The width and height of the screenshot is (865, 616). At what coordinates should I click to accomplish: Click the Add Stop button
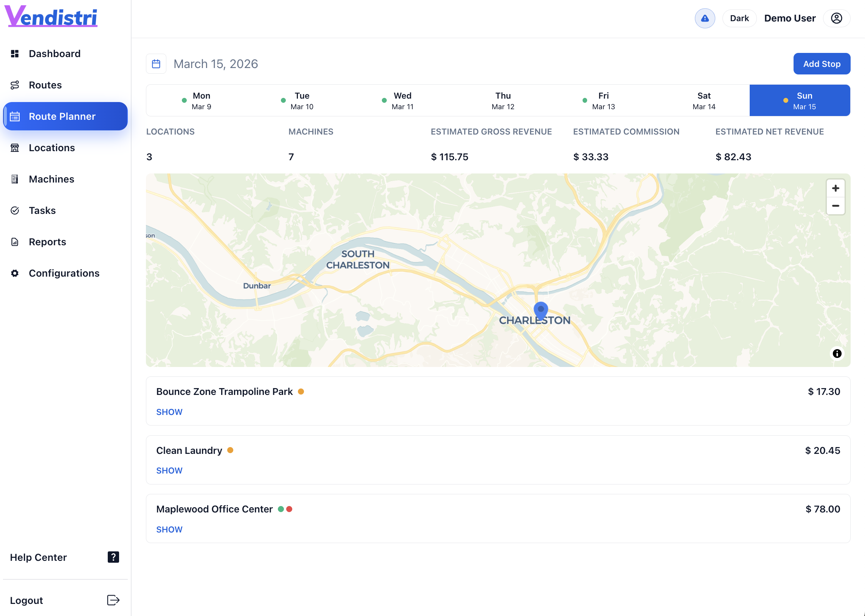[x=822, y=63]
